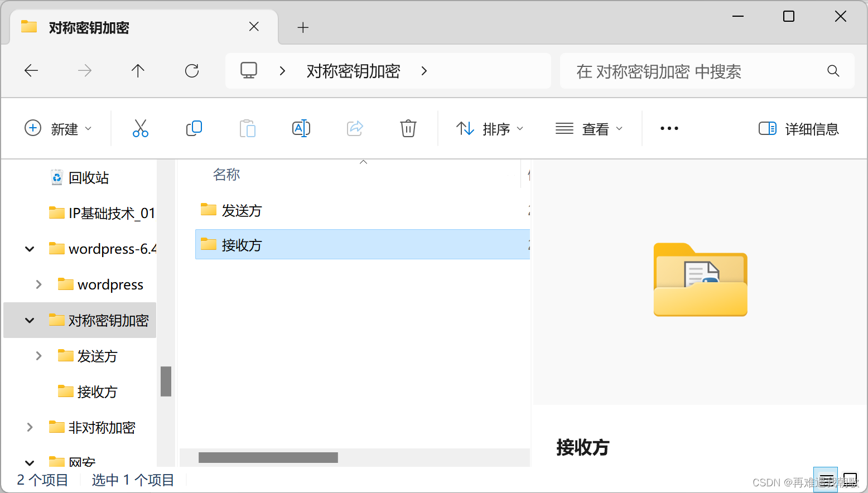Viewport: 868px width, 493px height.
Task: Switch to large icons view in status bar
Action: tap(850, 478)
